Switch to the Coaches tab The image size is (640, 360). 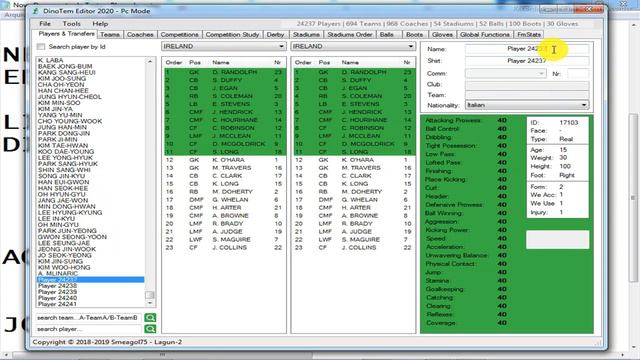(x=140, y=35)
